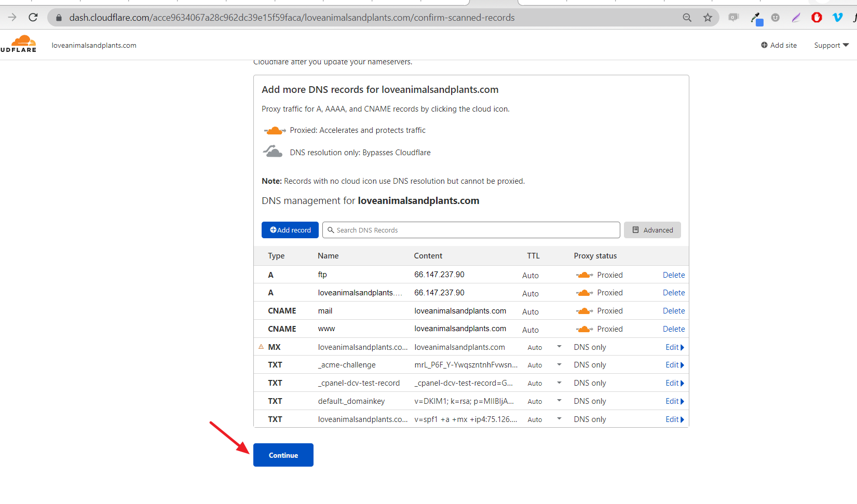
Task: Click loveanimalsandplants.com site name in header
Action: [x=94, y=45]
